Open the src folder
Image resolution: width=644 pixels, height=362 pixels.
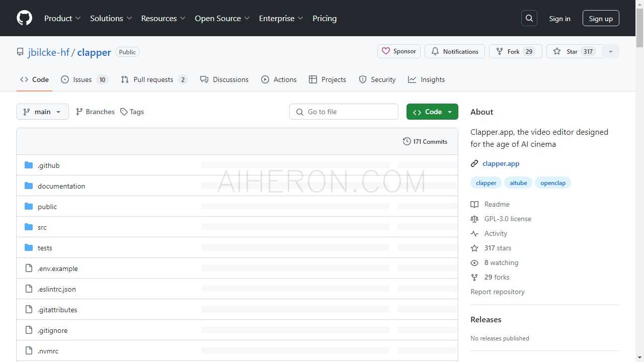coord(42,227)
